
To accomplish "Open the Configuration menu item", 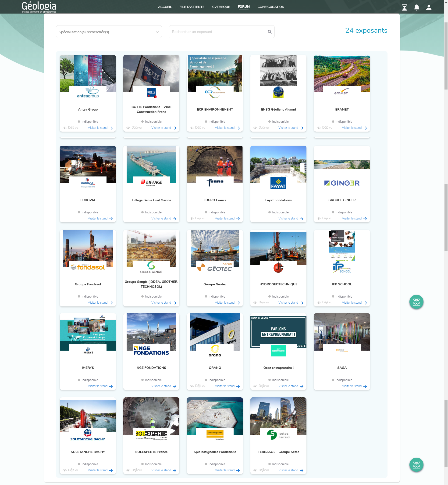I will tap(271, 7).
